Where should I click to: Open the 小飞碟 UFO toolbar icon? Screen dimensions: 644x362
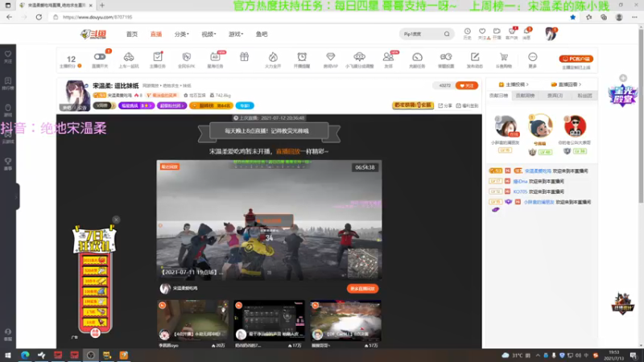tap(359, 60)
